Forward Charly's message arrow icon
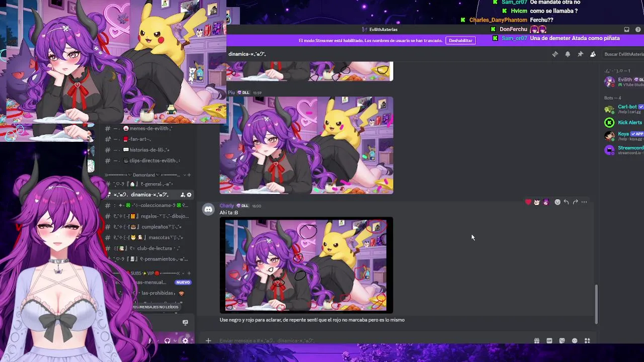This screenshot has height=362, width=644. 575,202
